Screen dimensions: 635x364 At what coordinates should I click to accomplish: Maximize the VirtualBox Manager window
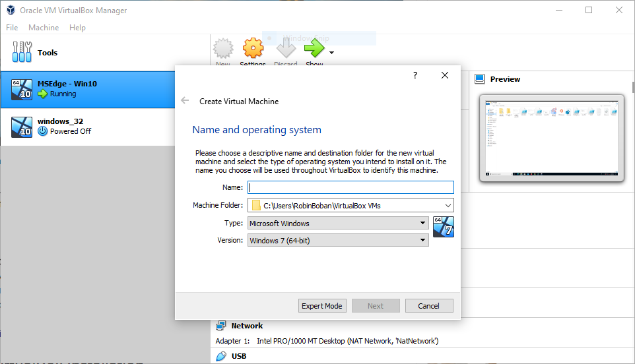tap(589, 10)
